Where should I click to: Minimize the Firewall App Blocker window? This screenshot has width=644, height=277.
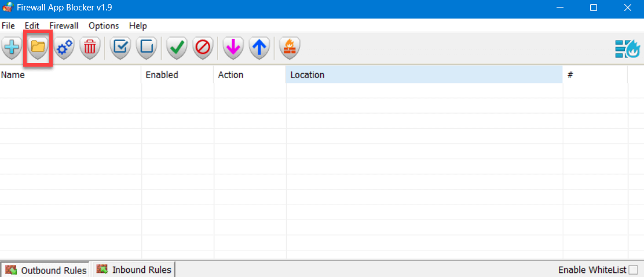click(x=559, y=8)
